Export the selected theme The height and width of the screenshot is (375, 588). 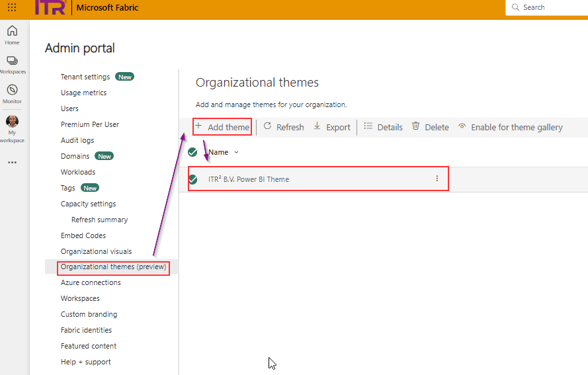331,127
